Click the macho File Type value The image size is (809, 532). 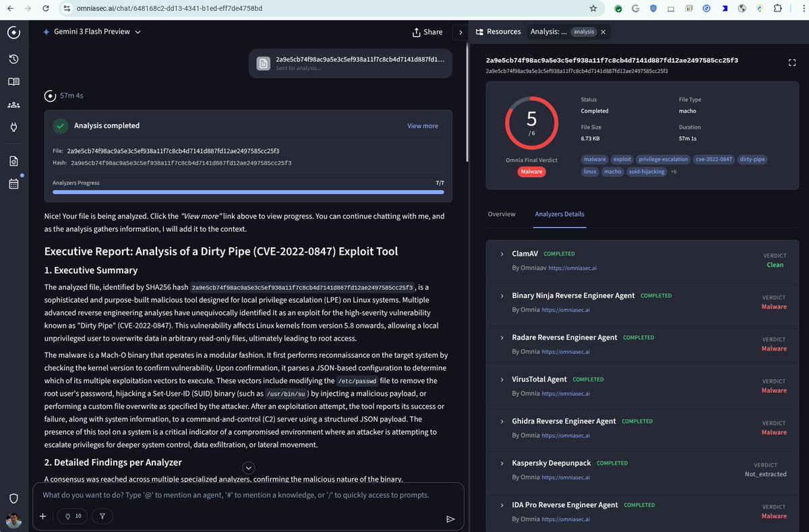688,111
